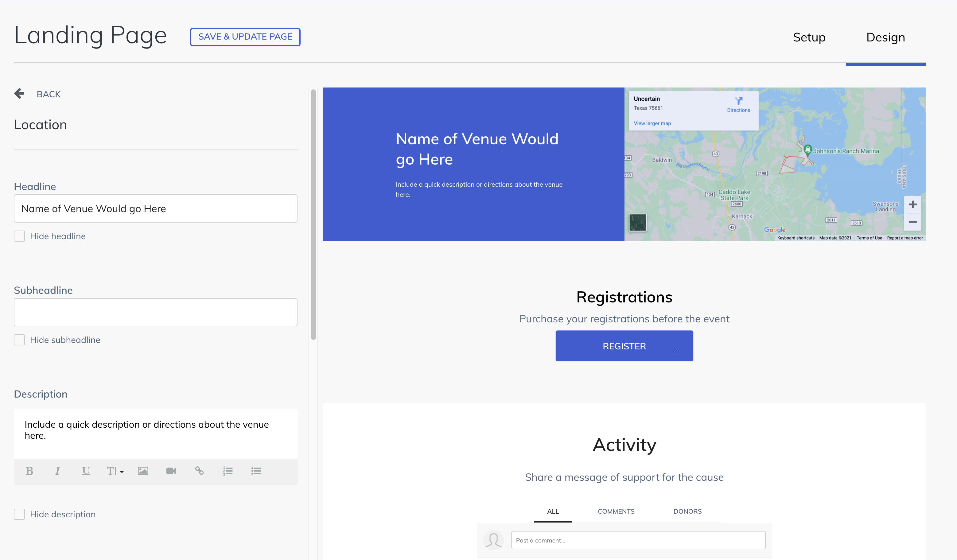Insert an image into the description
This screenshot has height=560, width=957.
click(143, 471)
